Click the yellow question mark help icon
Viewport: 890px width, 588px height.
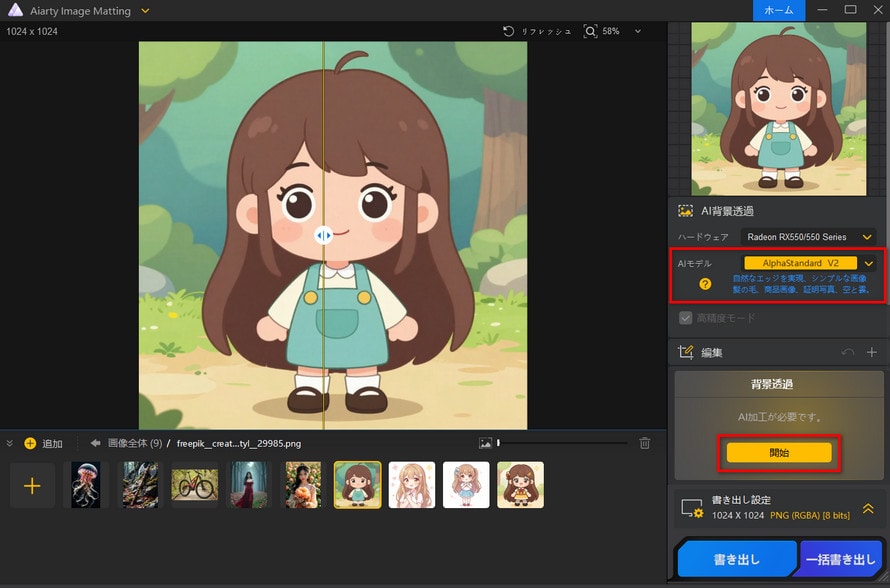click(x=705, y=284)
